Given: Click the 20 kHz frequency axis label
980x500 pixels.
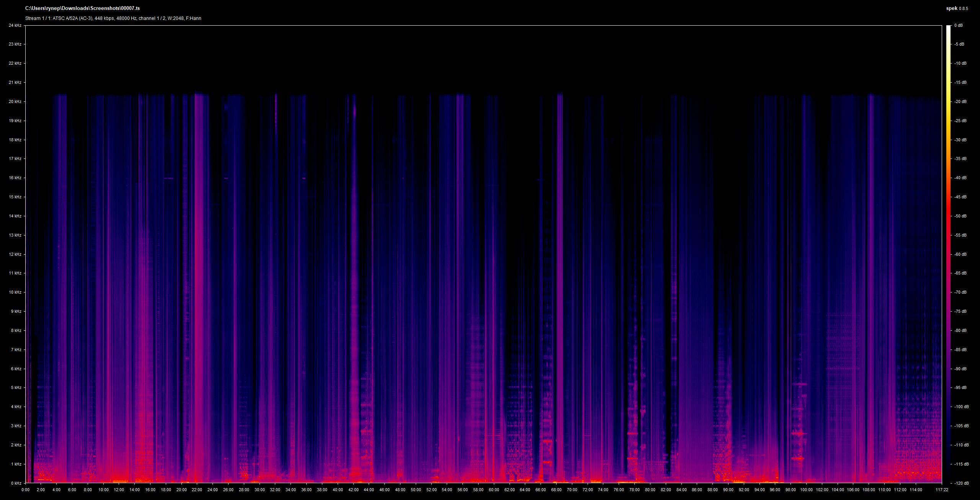Looking at the screenshot, I should 15,101.
